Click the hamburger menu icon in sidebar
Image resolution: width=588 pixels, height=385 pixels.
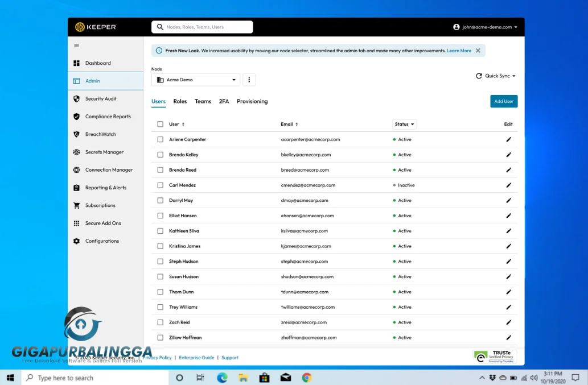[x=76, y=45]
